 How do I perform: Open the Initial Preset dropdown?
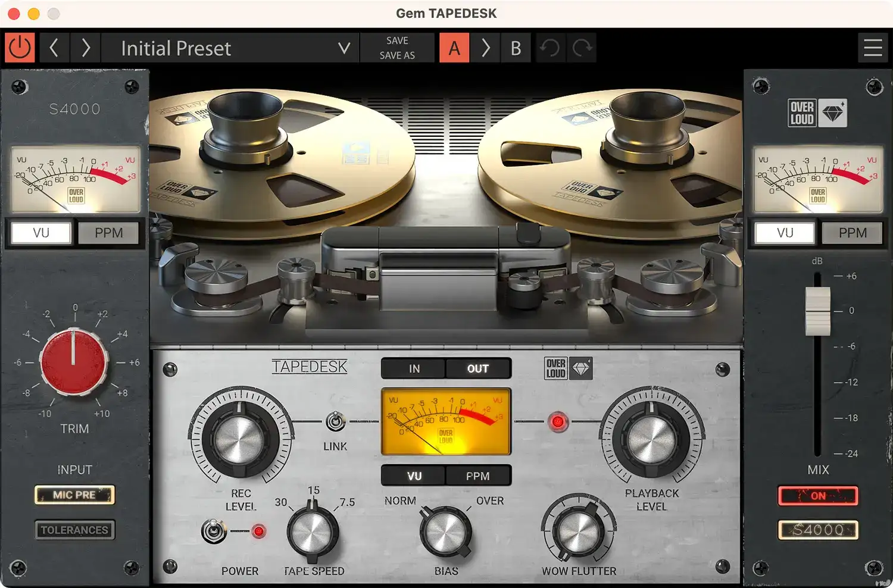pyautogui.click(x=230, y=48)
